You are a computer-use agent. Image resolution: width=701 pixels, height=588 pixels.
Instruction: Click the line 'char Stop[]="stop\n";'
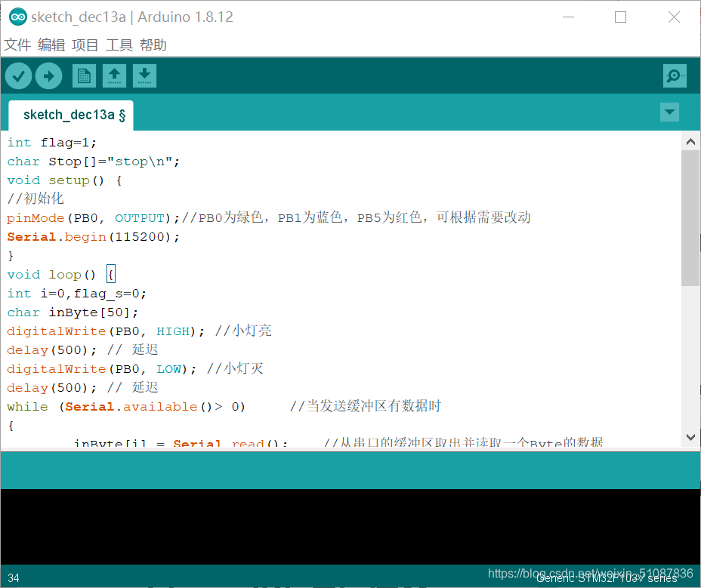[93, 162]
